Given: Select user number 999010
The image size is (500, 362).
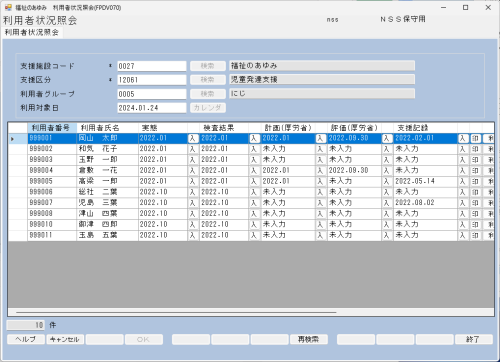Looking at the screenshot, I should (x=52, y=224).
